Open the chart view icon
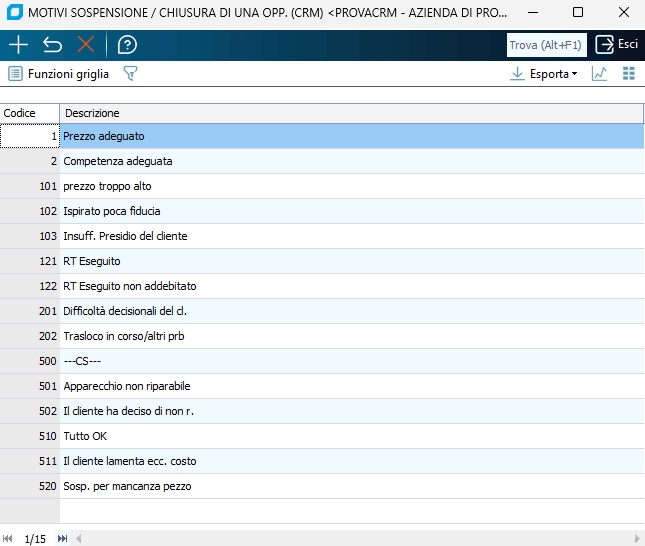This screenshot has width=645, height=546. [x=599, y=74]
